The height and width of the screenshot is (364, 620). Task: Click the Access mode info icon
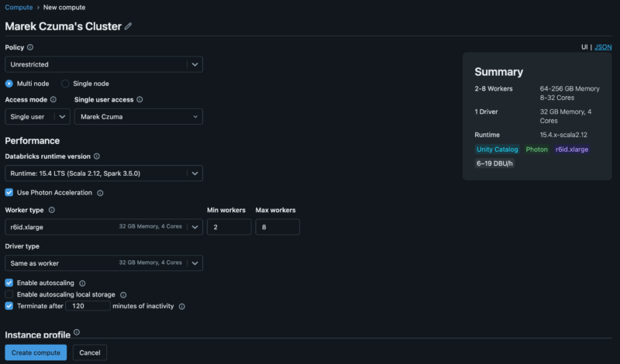click(x=53, y=100)
